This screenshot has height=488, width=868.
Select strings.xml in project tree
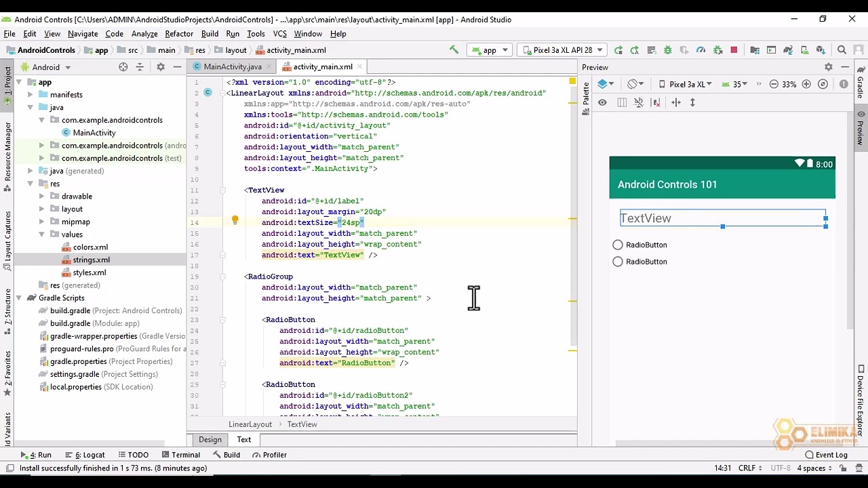tap(92, 260)
